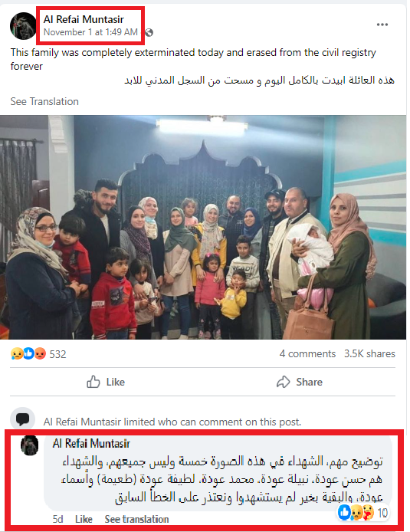Click See translation under the Arabic comment
This screenshot has width=410, height=532.
point(136,519)
